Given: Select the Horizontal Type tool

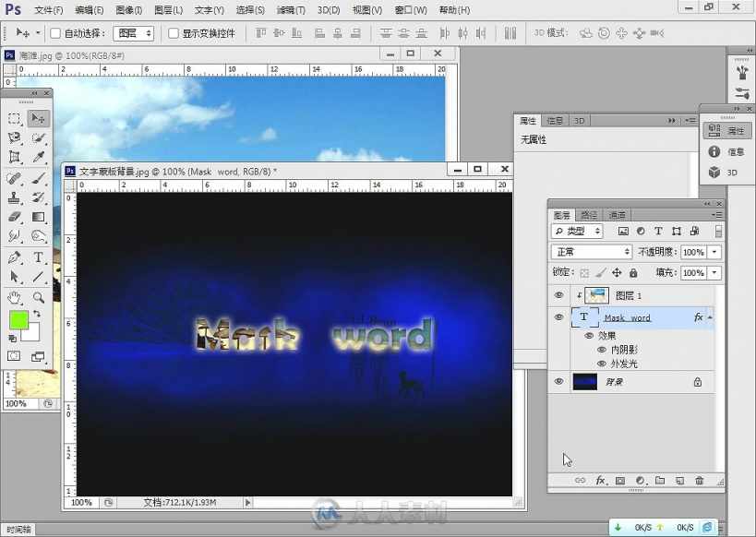Looking at the screenshot, I should (38, 257).
